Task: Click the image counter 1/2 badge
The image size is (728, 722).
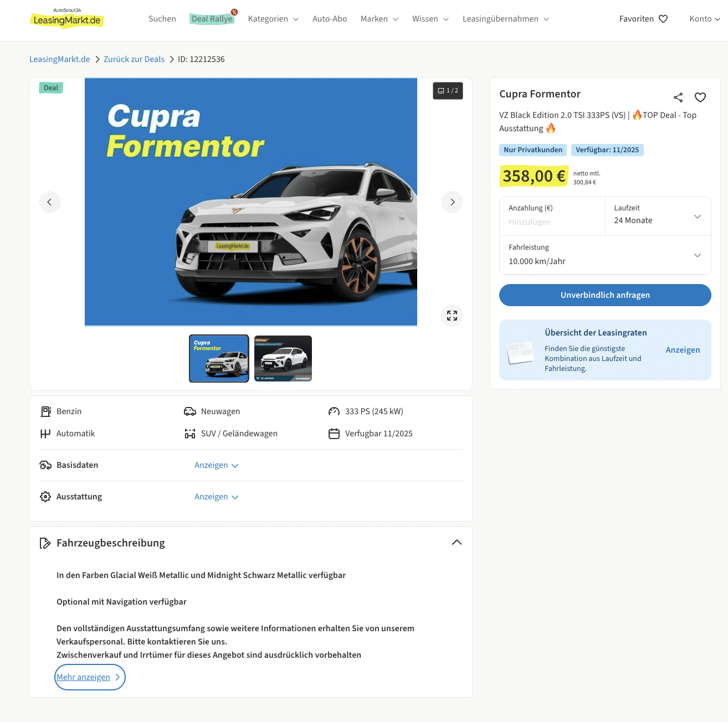Action: pos(448,91)
